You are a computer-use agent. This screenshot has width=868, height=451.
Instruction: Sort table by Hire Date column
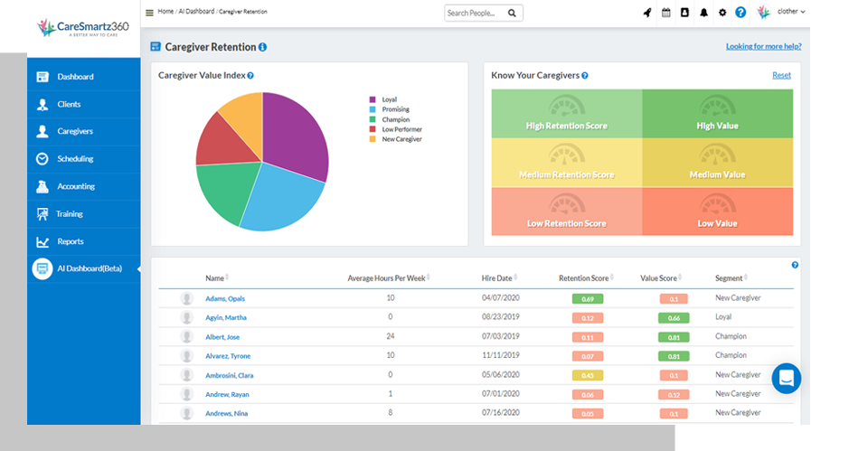click(497, 278)
